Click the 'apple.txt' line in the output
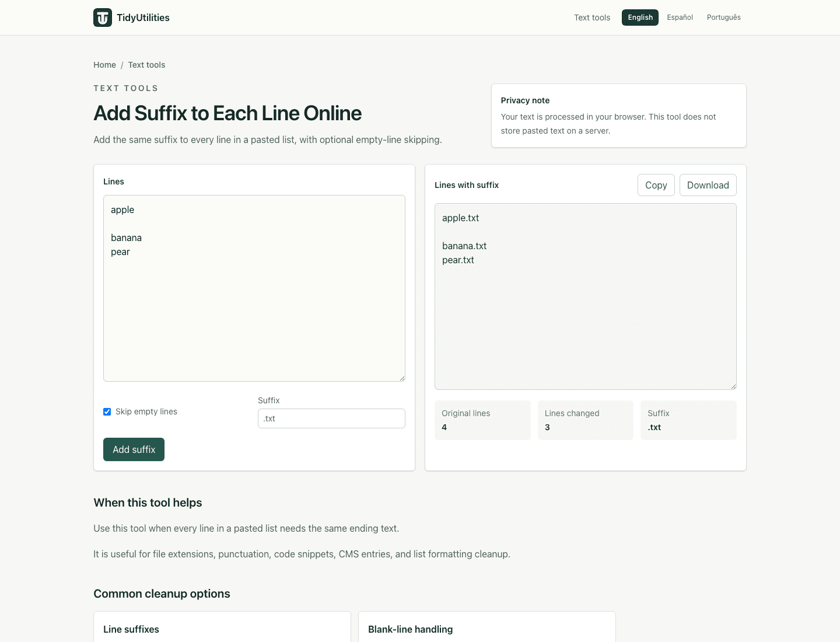 [460, 218]
